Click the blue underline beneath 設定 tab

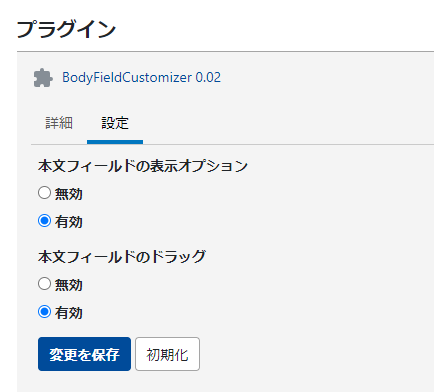[115, 142]
